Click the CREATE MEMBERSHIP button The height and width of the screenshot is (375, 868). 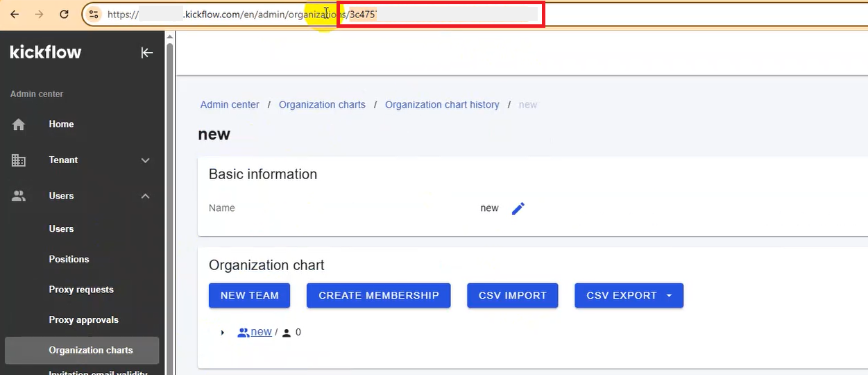pos(379,295)
